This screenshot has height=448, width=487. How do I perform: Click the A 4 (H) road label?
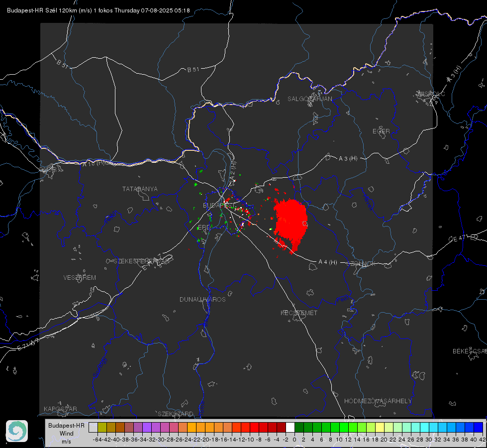click(328, 262)
